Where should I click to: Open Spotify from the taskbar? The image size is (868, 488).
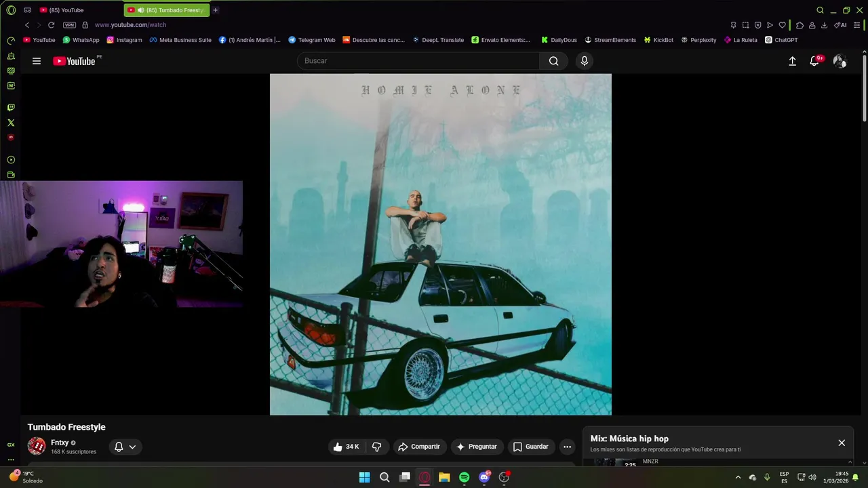(x=464, y=477)
